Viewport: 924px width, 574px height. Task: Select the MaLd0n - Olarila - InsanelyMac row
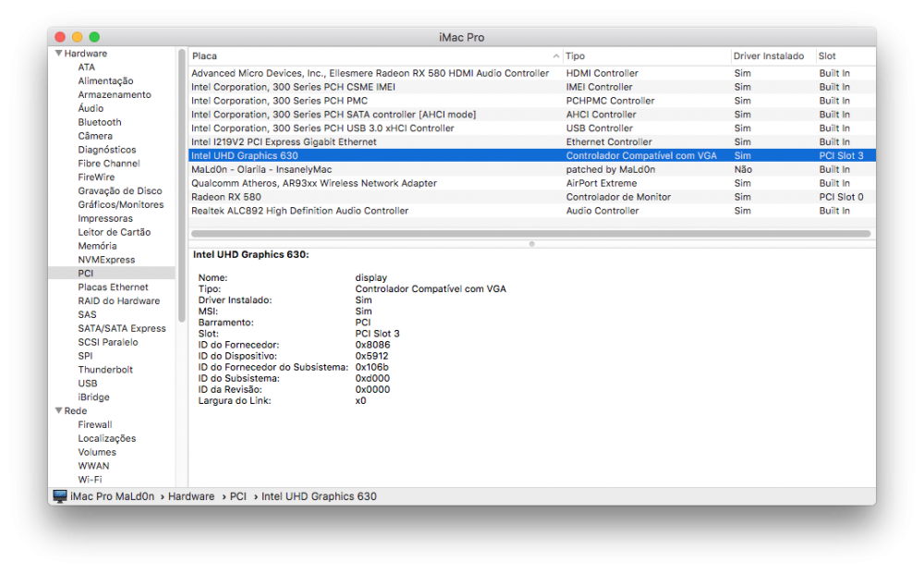click(531, 169)
